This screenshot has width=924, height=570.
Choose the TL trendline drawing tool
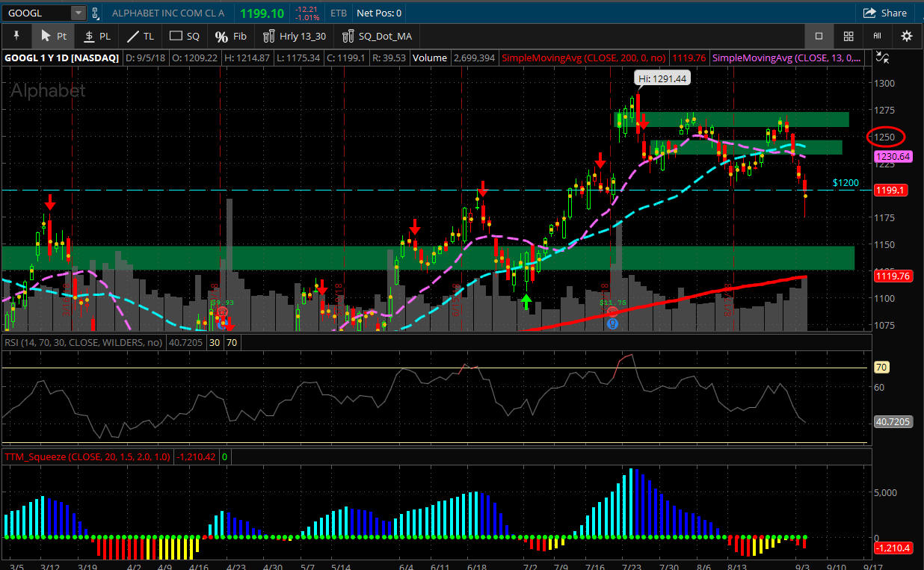click(x=140, y=36)
